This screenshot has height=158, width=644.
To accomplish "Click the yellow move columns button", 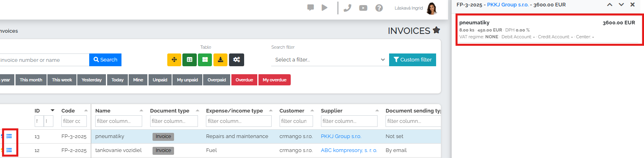I will pyautogui.click(x=174, y=60).
